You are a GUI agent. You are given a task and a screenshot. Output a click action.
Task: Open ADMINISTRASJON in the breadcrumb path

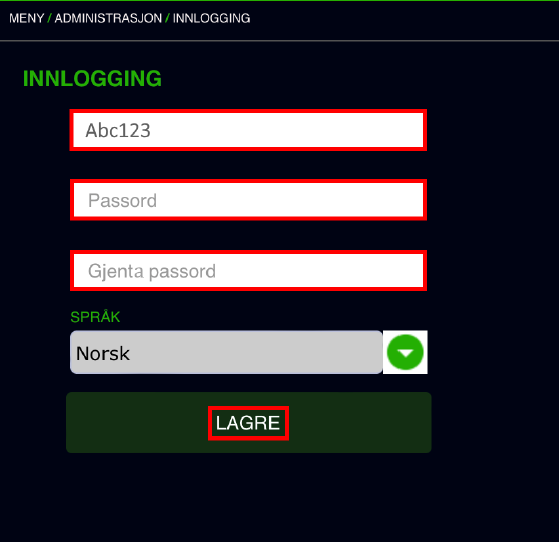[108, 18]
